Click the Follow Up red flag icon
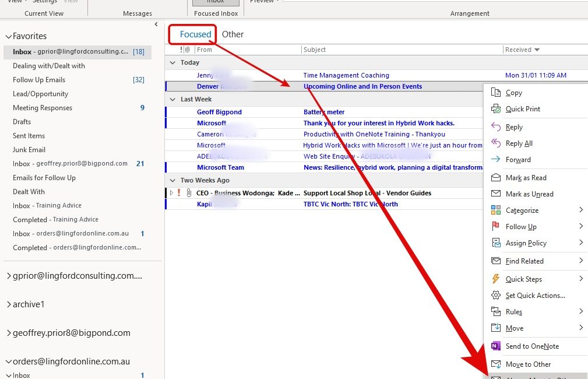 coord(496,226)
